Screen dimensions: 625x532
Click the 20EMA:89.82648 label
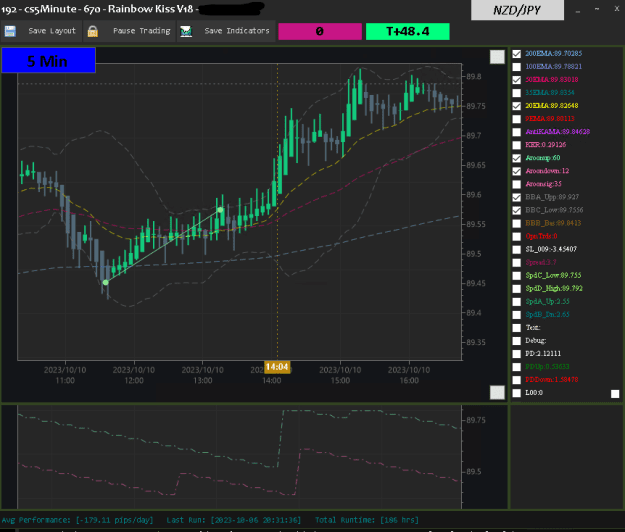(x=552, y=106)
